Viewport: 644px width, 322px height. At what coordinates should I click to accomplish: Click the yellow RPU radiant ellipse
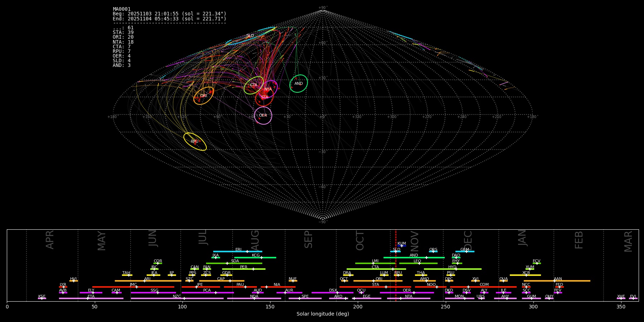195,142
